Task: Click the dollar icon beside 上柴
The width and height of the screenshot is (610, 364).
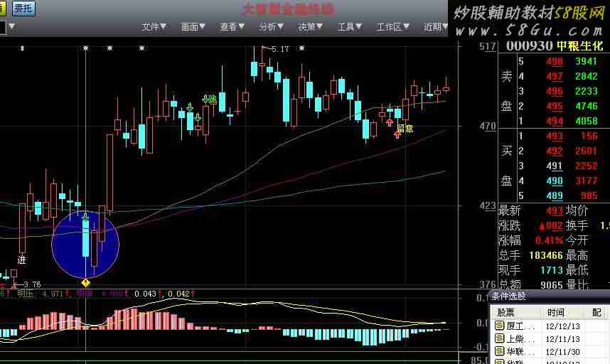Action: [x=499, y=338]
